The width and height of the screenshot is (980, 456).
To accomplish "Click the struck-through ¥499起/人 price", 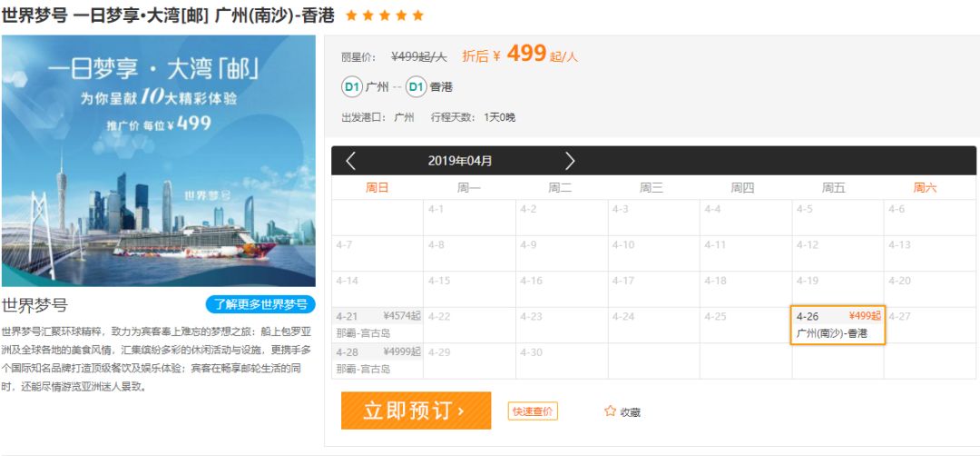I will click(418, 56).
